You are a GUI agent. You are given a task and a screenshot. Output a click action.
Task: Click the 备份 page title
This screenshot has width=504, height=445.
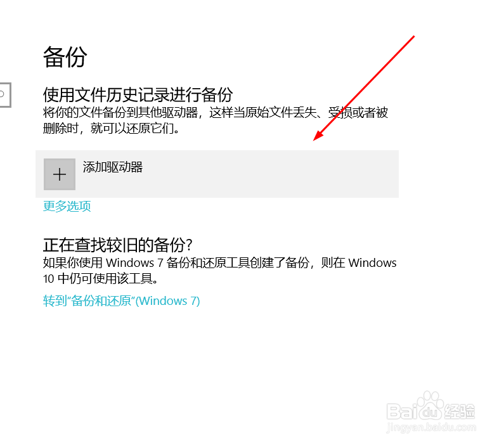tap(65, 56)
